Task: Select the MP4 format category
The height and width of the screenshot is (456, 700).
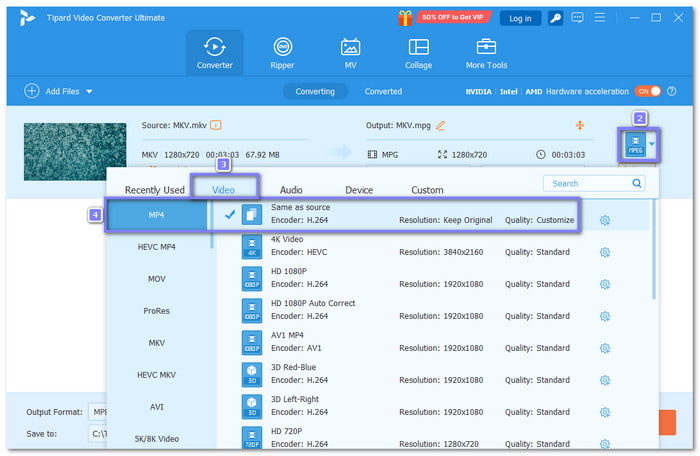Action: click(x=156, y=215)
